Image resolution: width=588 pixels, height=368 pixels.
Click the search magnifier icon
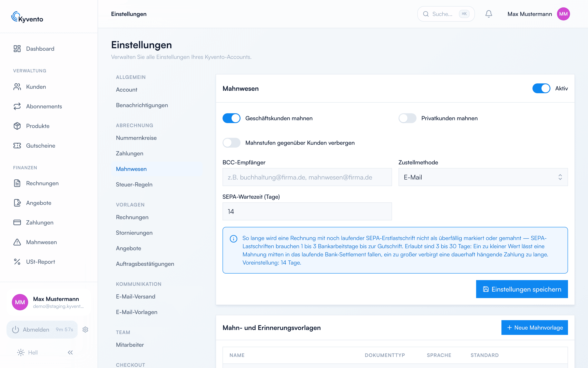426,14
